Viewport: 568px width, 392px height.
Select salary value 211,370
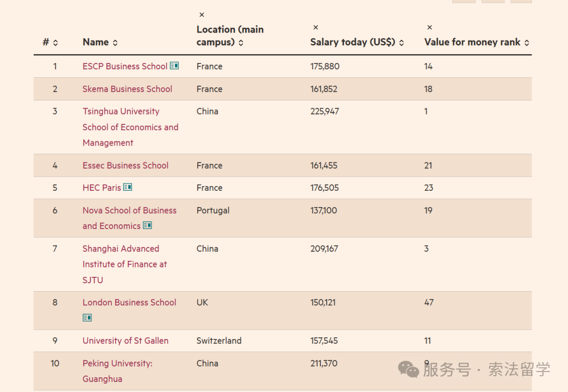324,364
